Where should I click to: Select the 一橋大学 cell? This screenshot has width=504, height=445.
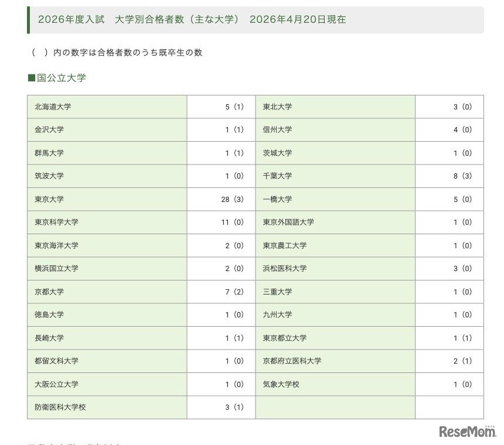tap(335, 200)
